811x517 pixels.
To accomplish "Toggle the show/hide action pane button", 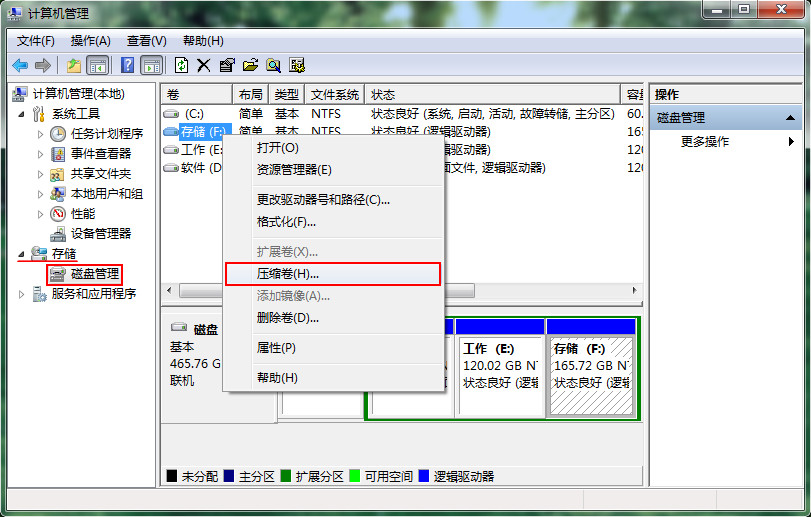I will (151, 65).
